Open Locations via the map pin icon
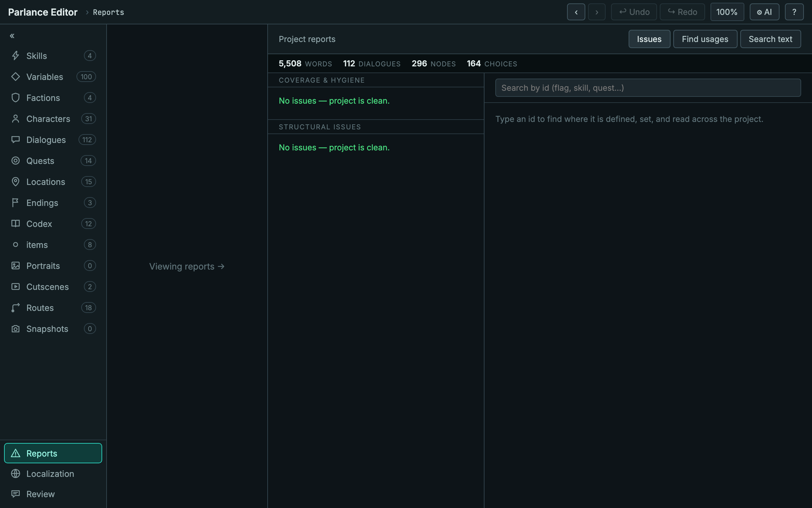812x508 pixels. pyautogui.click(x=16, y=182)
